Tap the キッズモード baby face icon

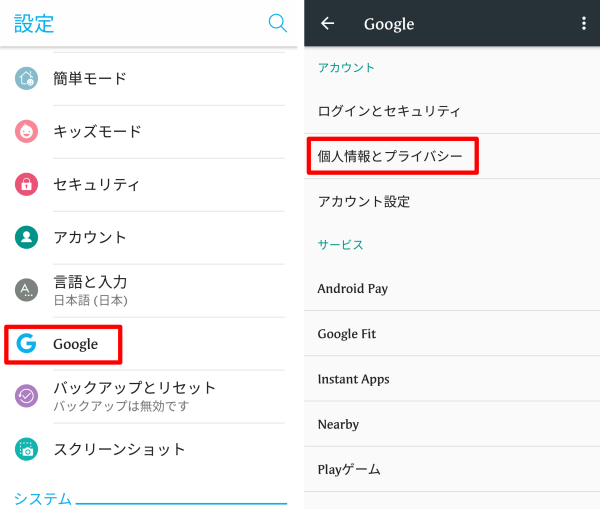(x=26, y=131)
